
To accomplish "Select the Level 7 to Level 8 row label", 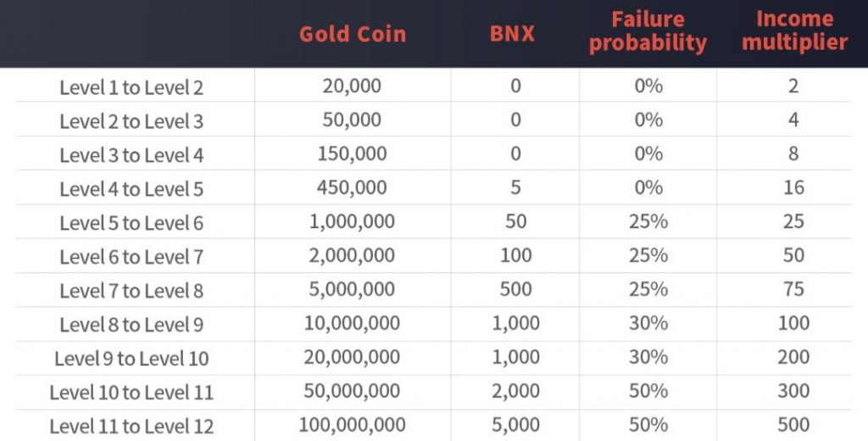I will click(131, 291).
